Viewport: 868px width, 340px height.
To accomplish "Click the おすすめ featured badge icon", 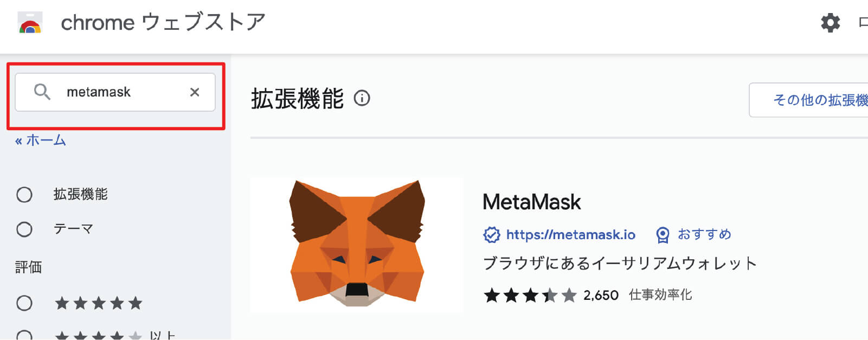I will [663, 235].
